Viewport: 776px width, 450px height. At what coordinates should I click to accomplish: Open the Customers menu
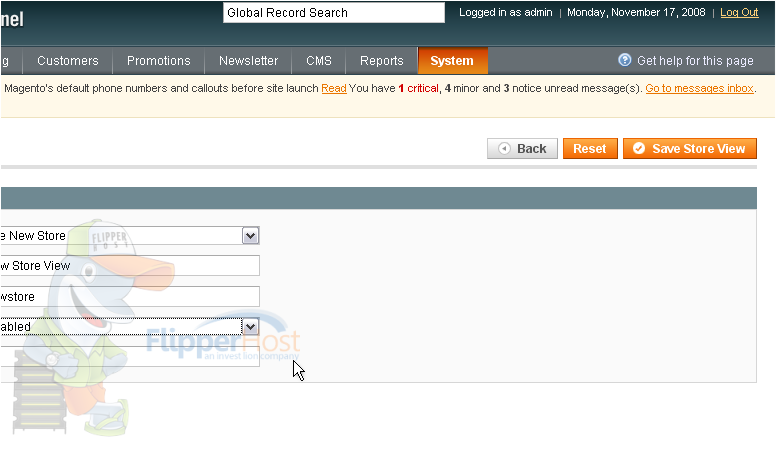(x=68, y=61)
